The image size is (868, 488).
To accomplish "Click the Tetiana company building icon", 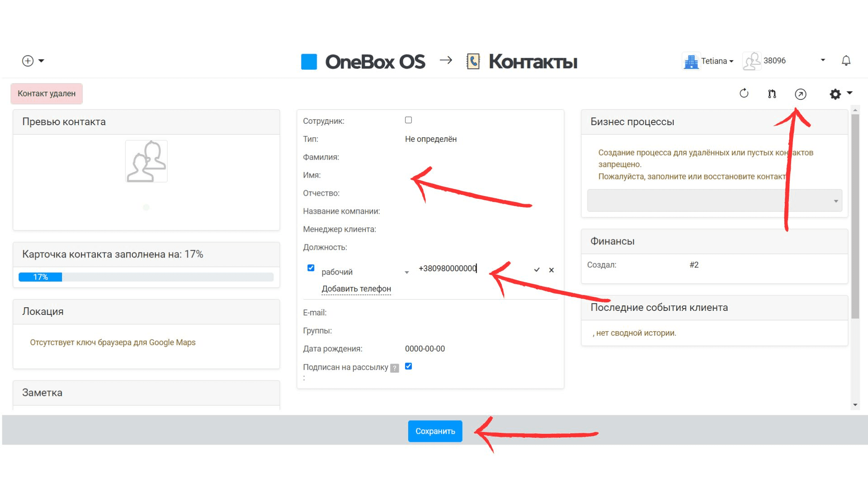I will [691, 61].
